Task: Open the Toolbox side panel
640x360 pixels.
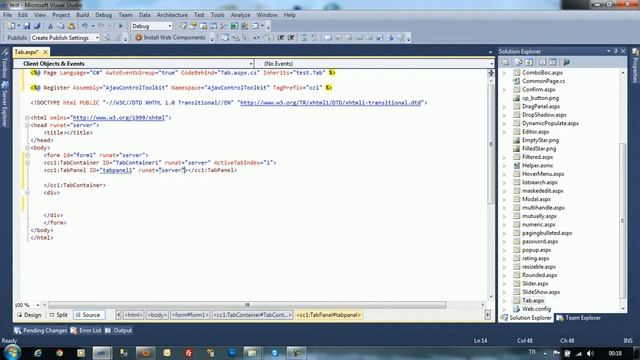Action: [5, 63]
